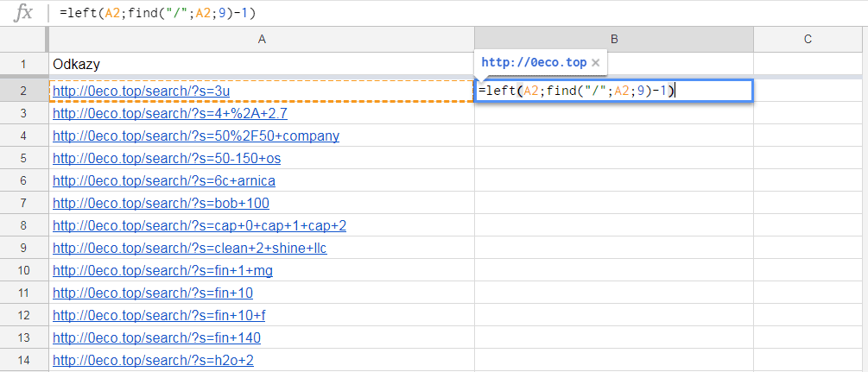Click the Odkazy header cell
868x372 pixels.
pos(76,64)
